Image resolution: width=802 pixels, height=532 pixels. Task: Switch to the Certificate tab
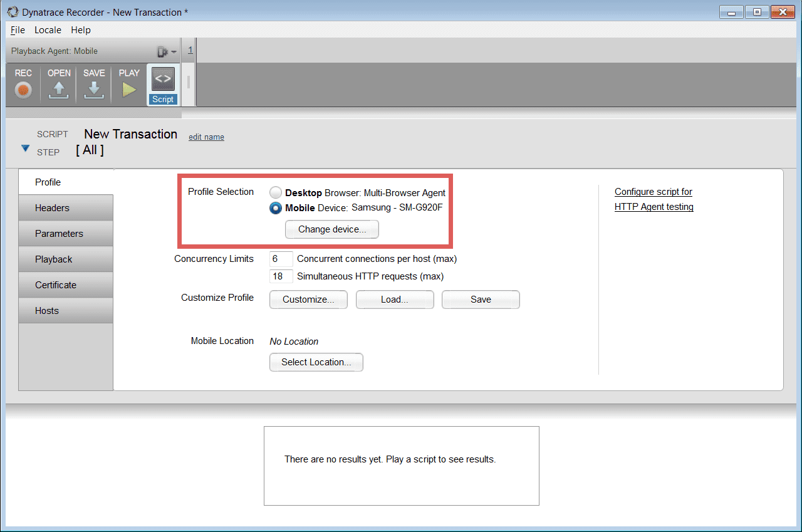coord(66,284)
